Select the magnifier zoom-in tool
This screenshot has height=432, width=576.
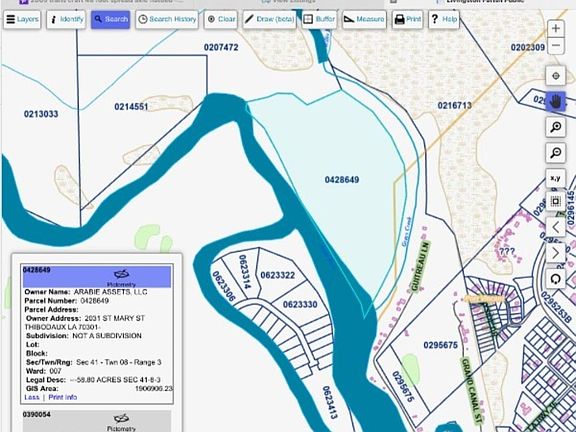click(x=556, y=127)
